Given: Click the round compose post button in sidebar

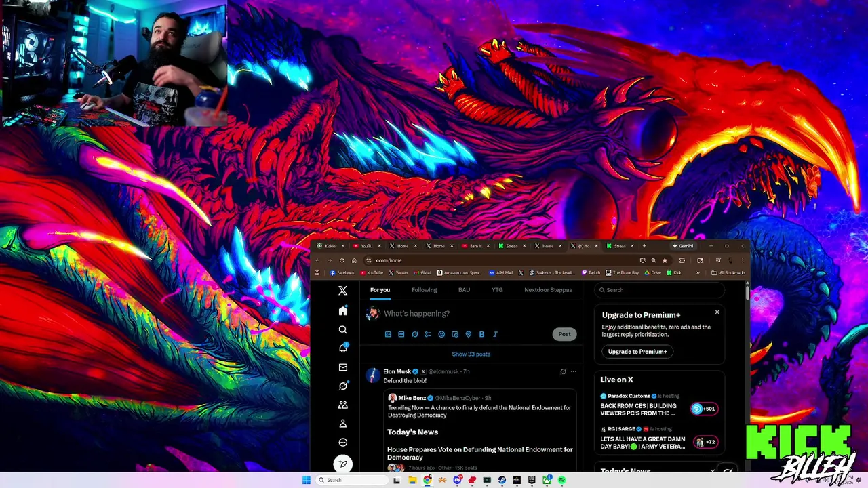Looking at the screenshot, I should [x=342, y=464].
